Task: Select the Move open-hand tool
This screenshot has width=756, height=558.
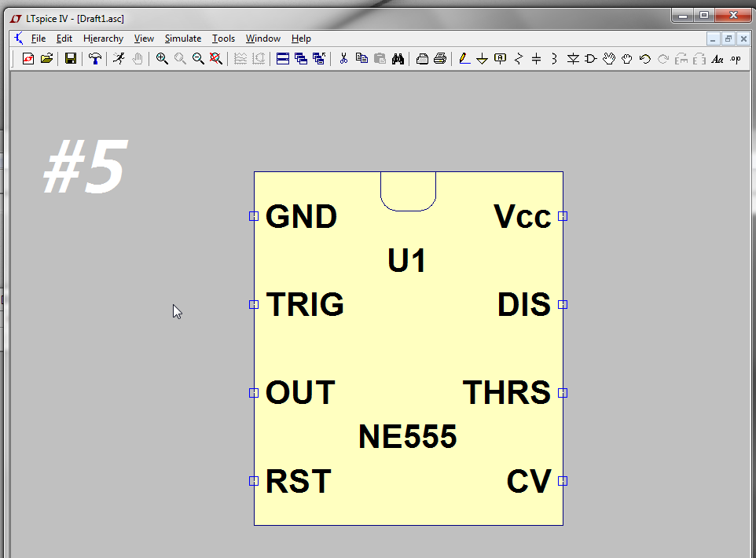Action: click(x=609, y=59)
